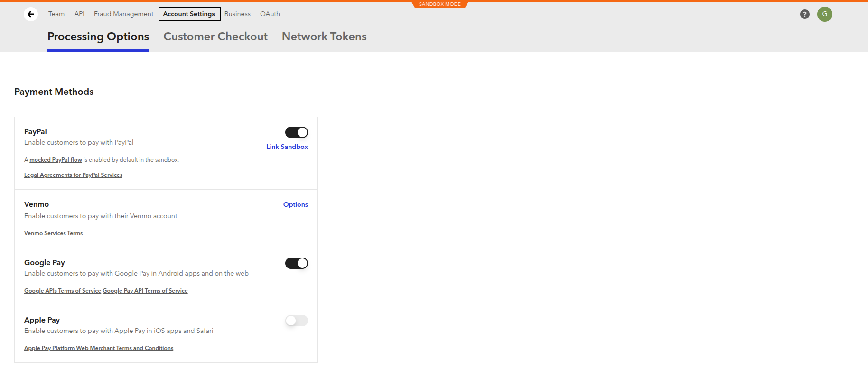Open Apple Pay Platform Web Merchant Terms
Viewport: 868px width, 378px height.
[x=99, y=348]
